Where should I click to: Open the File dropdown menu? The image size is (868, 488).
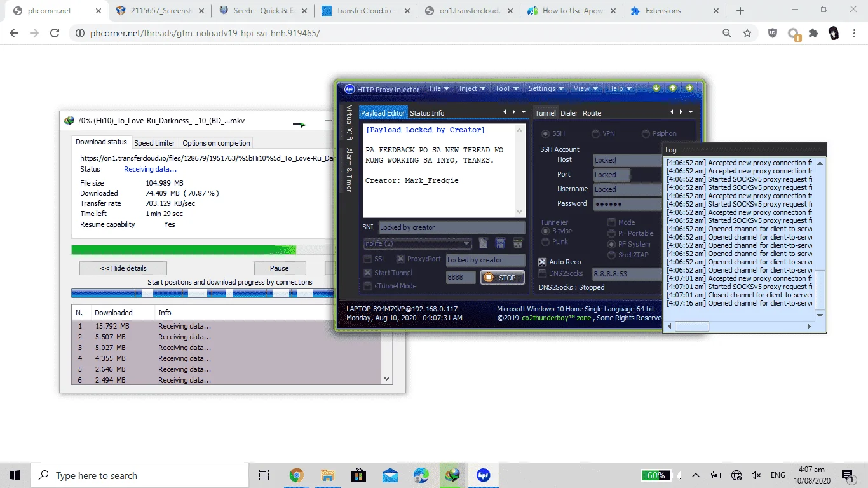(x=439, y=88)
